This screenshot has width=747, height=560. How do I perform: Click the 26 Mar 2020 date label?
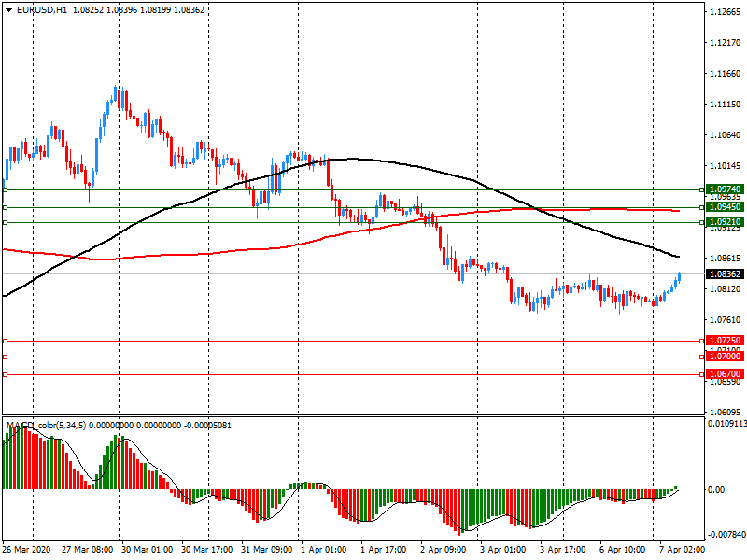click(x=26, y=550)
